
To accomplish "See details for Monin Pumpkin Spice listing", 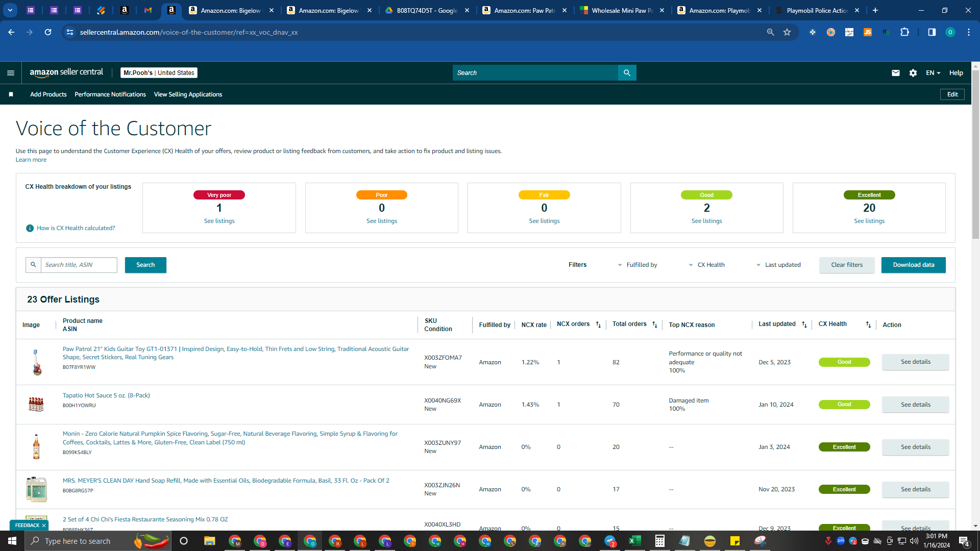I will point(916,447).
